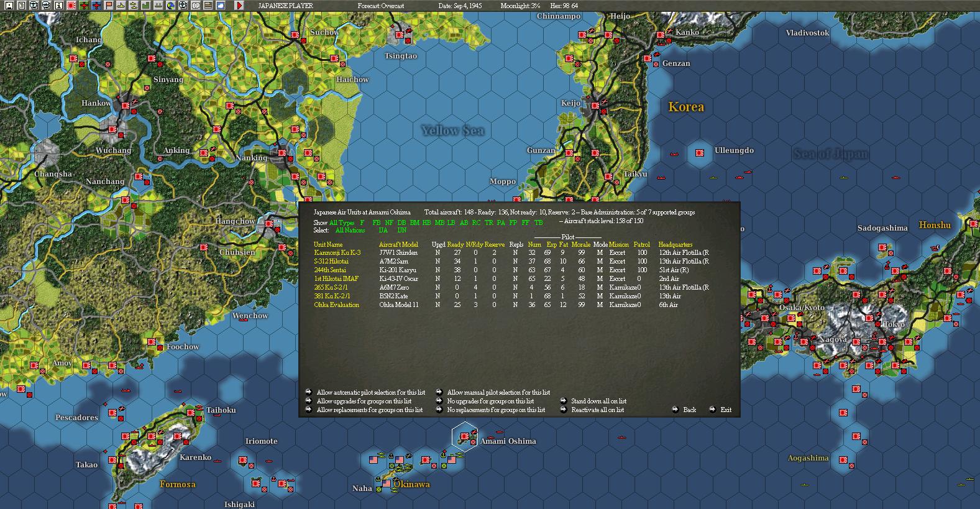Screen dimensions: 980x509
Task: Click the arrow beside 'Stand down all on list'
Action: 564,401
